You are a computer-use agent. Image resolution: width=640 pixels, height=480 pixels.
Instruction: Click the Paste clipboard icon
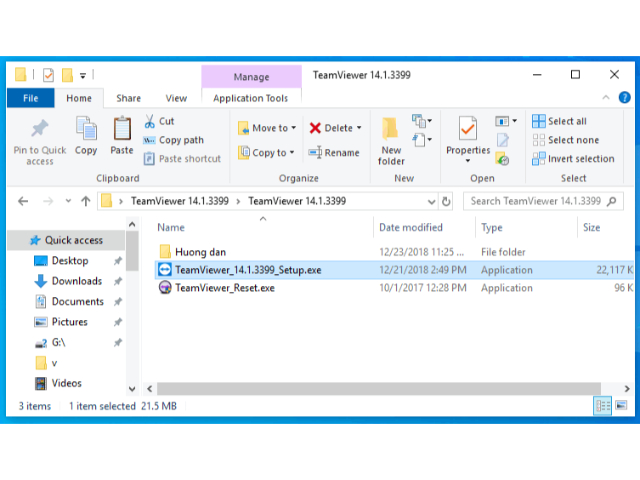click(x=122, y=129)
